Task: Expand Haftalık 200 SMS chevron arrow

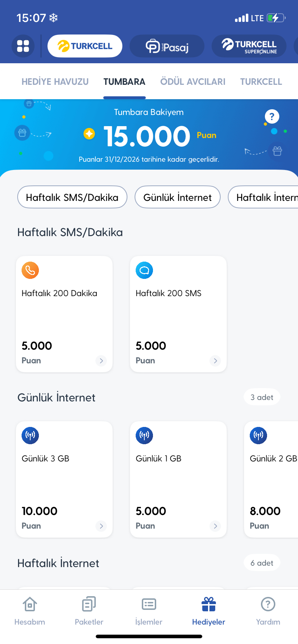Action: coord(215,360)
